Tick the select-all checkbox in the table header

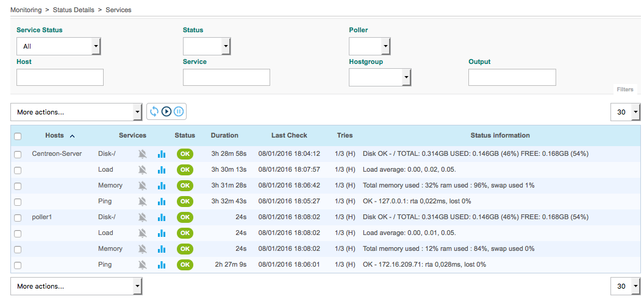[x=18, y=136]
